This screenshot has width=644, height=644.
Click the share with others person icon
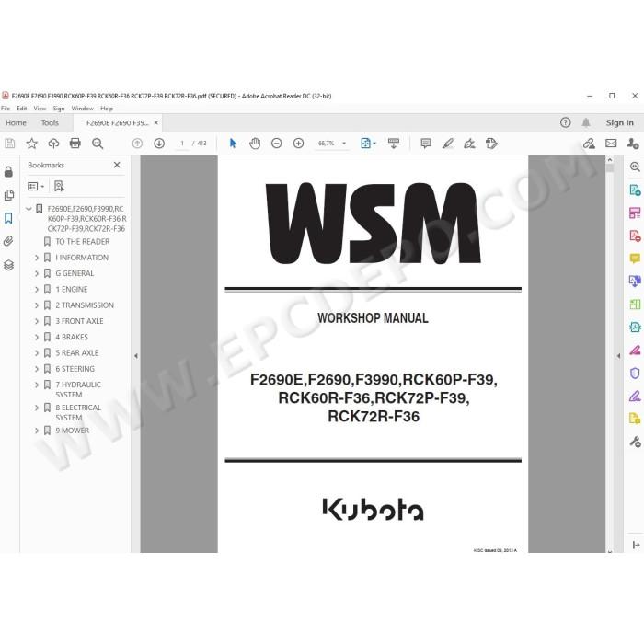point(633,144)
